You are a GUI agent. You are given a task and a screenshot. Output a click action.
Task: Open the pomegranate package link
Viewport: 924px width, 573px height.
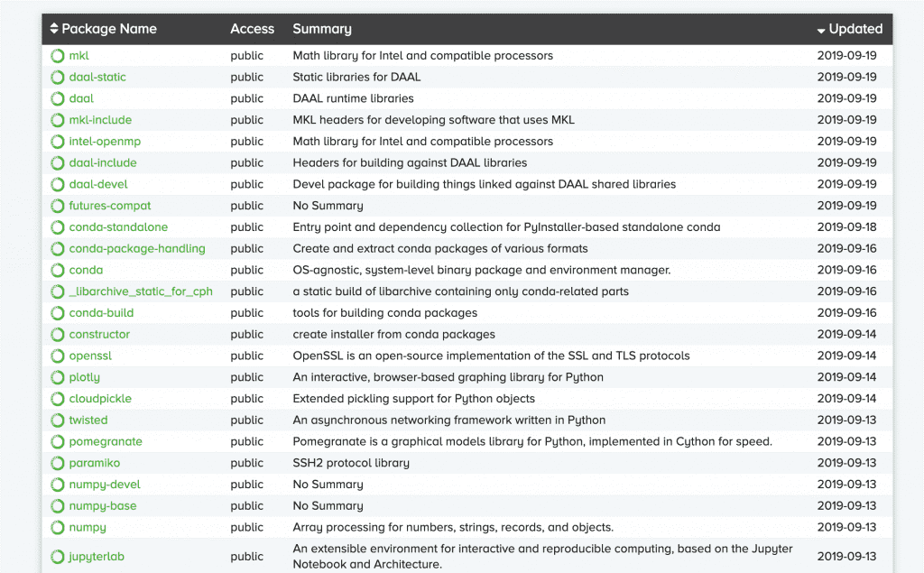pos(106,441)
